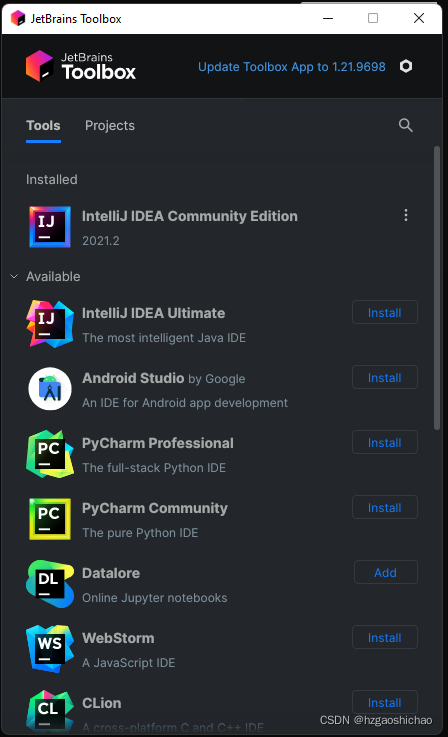
Task: Select the Tools tab
Action: point(43,125)
